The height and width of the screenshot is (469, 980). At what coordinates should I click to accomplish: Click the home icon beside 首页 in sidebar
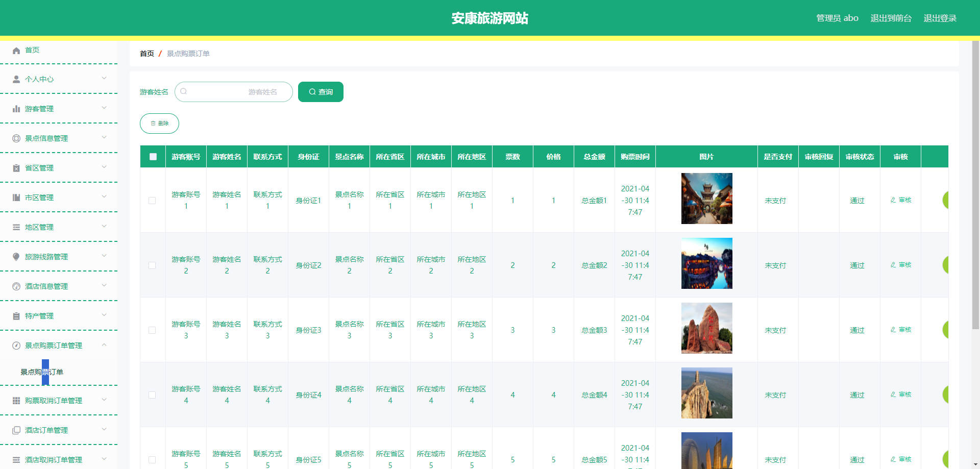click(x=16, y=50)
